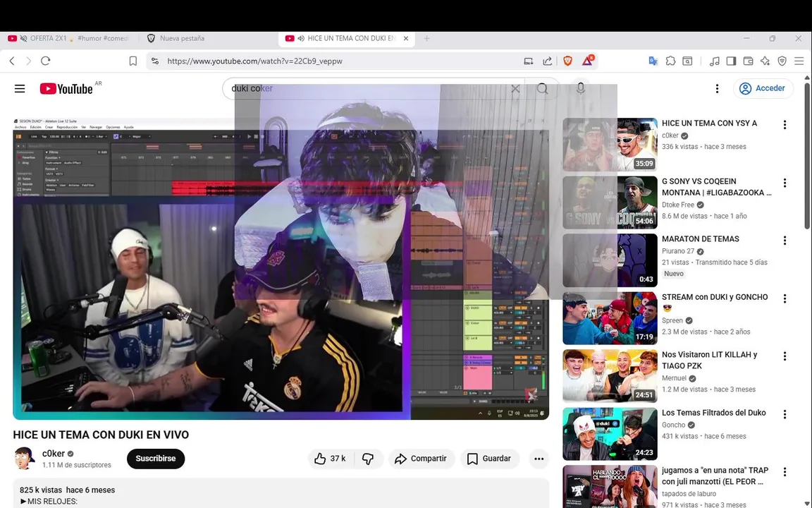This screenshot has height=508, width=812.
Task: Open options for G SONY VS COQEEIN MONTANA
Action: (785, 183)
